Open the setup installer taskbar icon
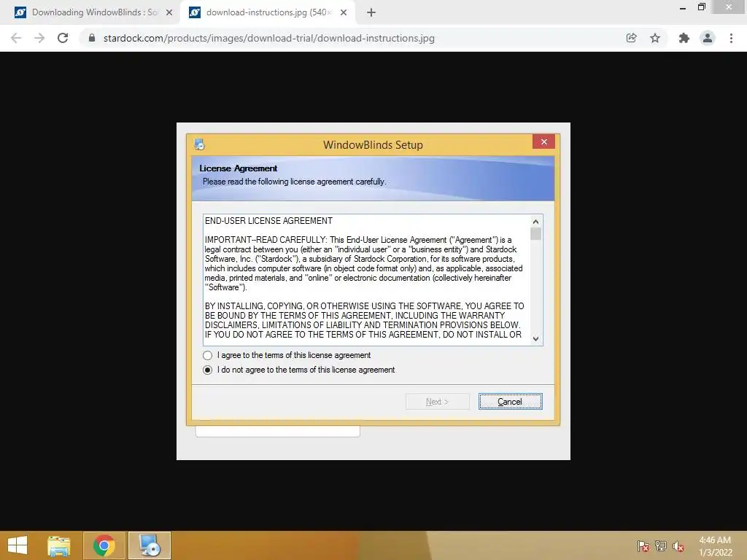The width and height of the screenshot is (747, 560). 150,545
